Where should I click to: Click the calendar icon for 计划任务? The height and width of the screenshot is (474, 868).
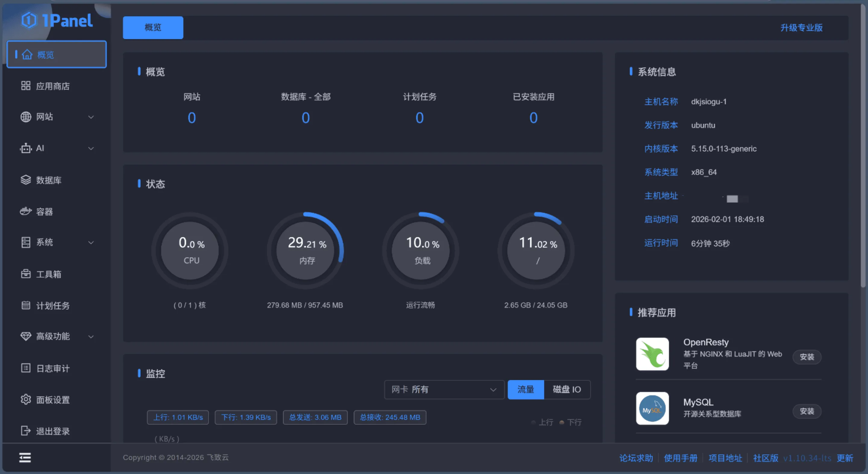(x=26, y=305)
